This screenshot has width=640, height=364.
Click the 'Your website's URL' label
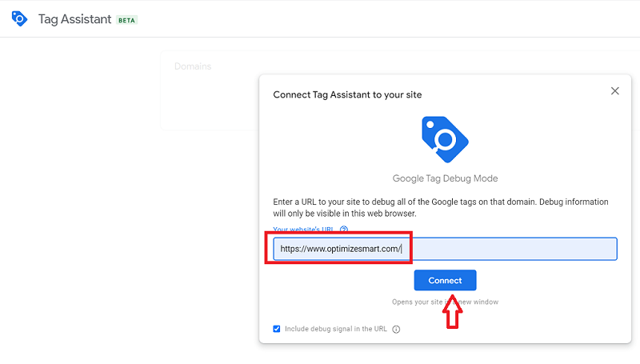pos(303,230)
